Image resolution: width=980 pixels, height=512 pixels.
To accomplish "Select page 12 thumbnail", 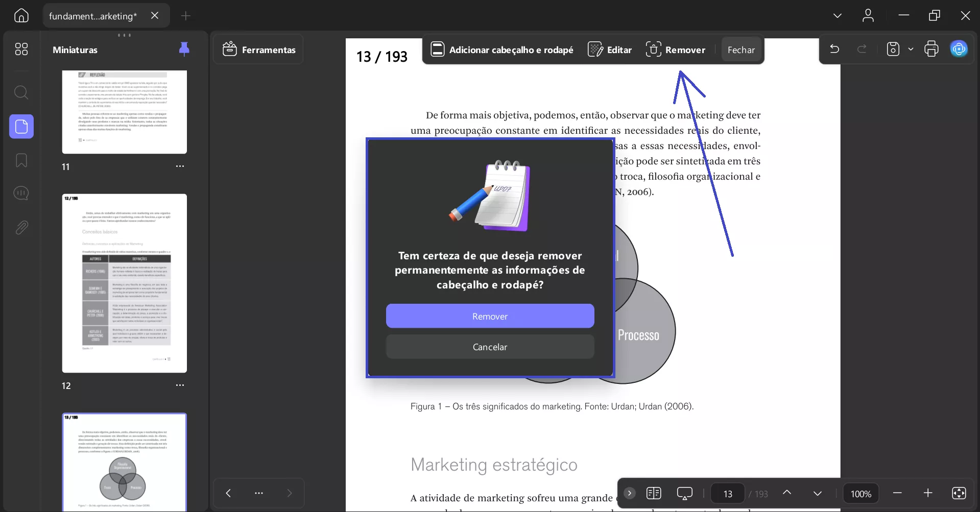I will [125, 283].
